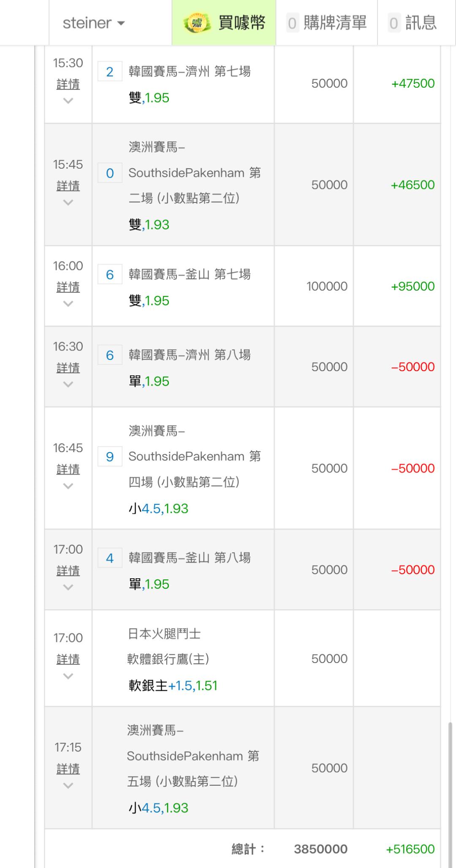Open the steiner account dropdown
The width and height of the screenshot is (456, 868).
[94, 23]
